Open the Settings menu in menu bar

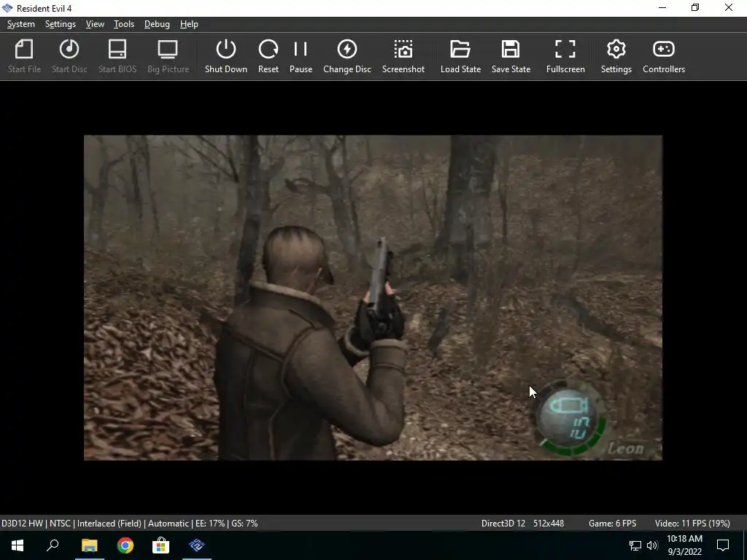tap(61, 24)
